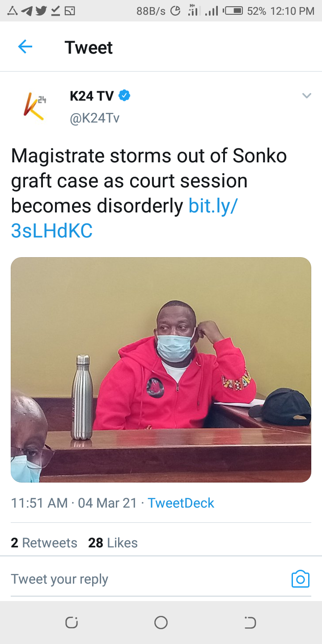
Task: Attach photo using camera icon
Action: 300,579
